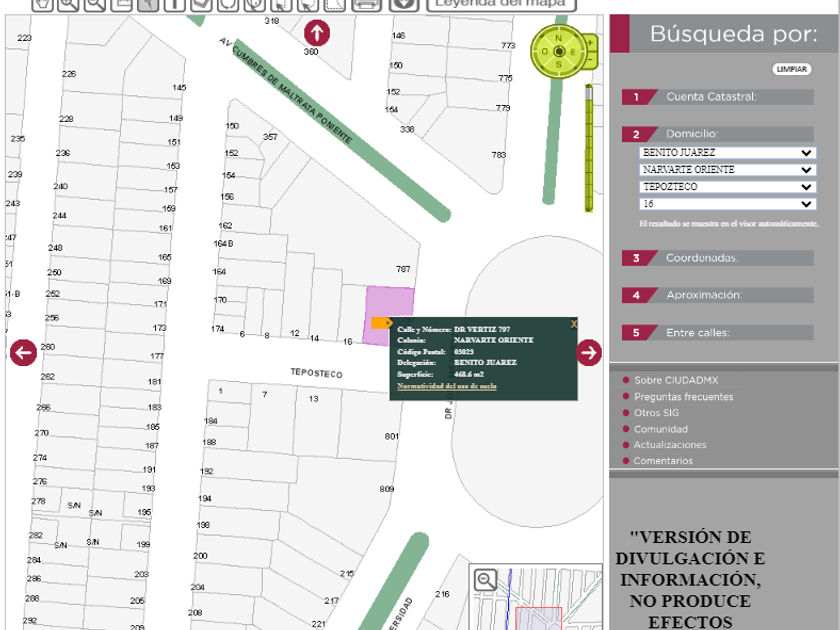Image resolution: width=840 pixels, height=630 pixels.
Task: Click parcel number 357 on the map
Action: tap(270, 137)
